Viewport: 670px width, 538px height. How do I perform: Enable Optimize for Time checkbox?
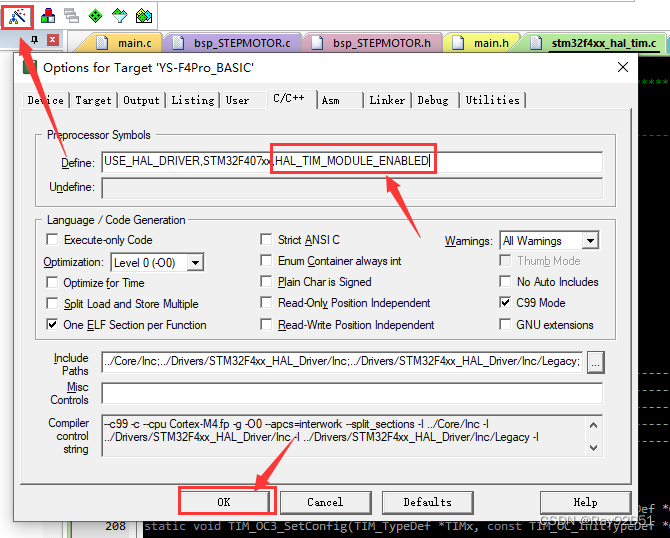(52, 282)
